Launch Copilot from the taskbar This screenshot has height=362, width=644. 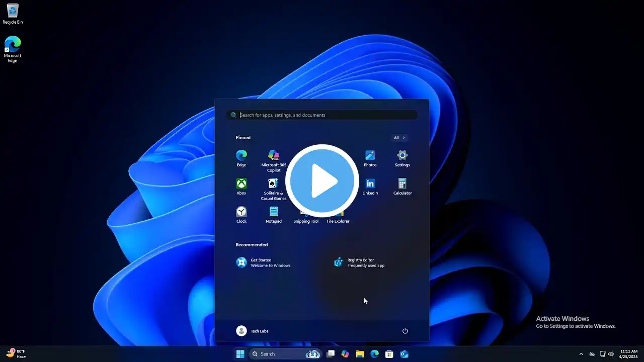tap(345, 354)
